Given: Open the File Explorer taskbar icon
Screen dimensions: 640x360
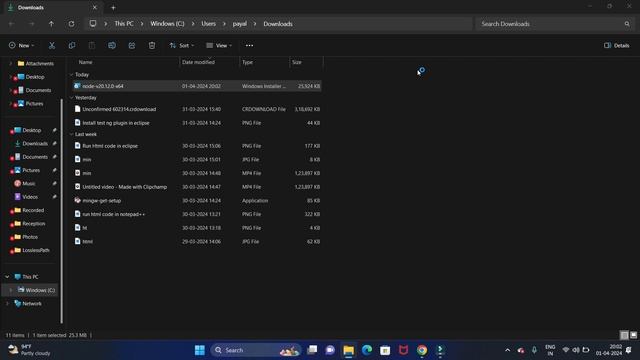Looking at the screenshot, I should pyautogui.click(x=349, y=350).
